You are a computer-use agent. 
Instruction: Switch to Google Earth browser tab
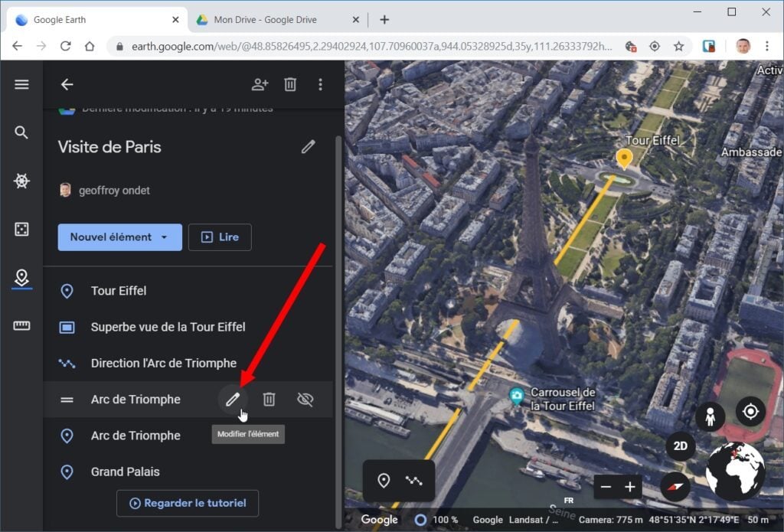[97, 20]
